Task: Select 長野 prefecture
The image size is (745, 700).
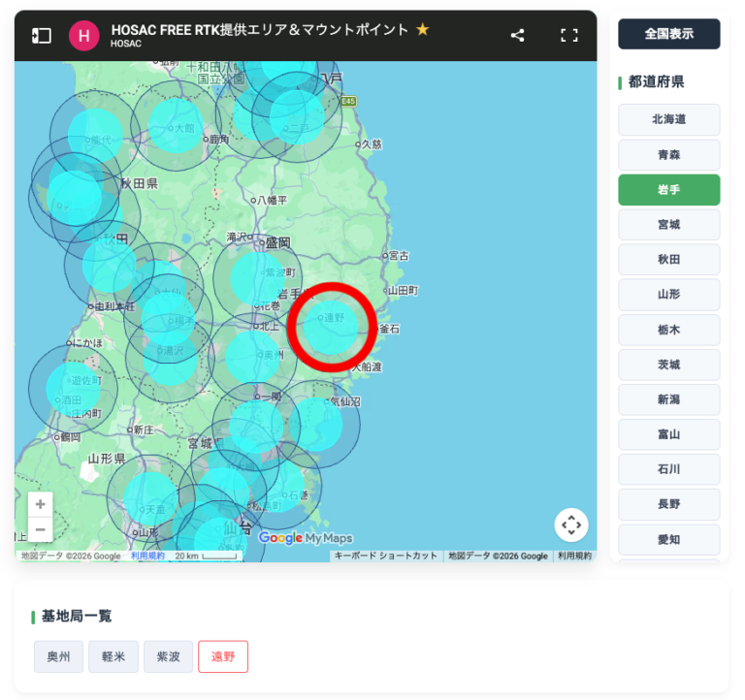Action: pos(669,504)
